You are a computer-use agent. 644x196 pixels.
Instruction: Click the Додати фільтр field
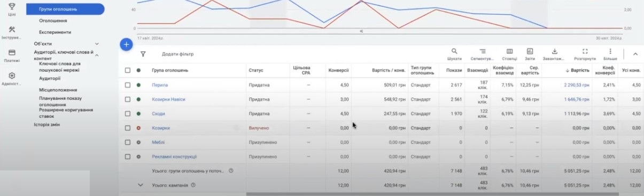click(178, 54)
